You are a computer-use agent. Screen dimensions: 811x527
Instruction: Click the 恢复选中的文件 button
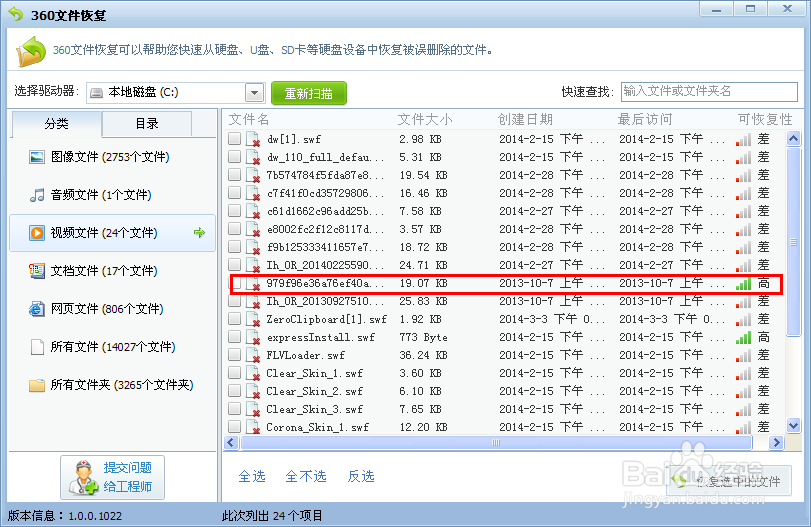(x=729, y=481)
